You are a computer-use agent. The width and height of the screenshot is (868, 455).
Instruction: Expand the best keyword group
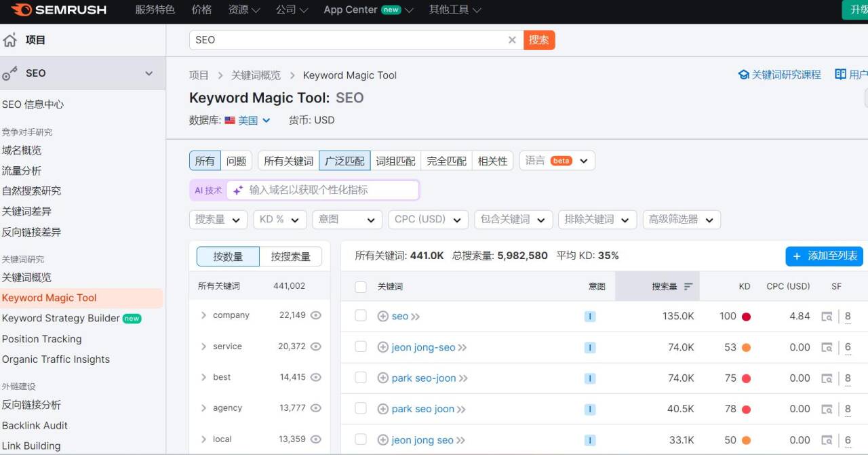[203, 377]
